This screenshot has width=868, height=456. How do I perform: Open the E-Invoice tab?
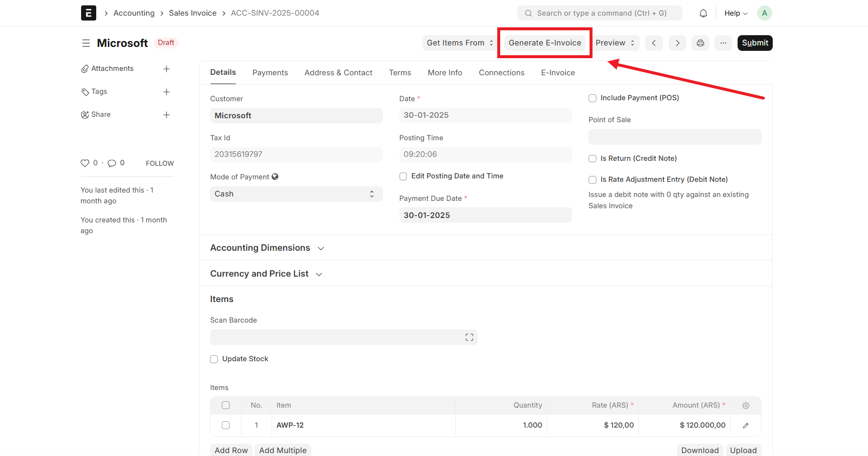557,72
